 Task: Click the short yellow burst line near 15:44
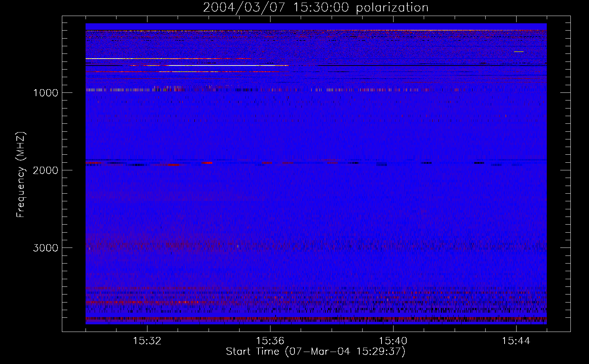pos(519,52)
